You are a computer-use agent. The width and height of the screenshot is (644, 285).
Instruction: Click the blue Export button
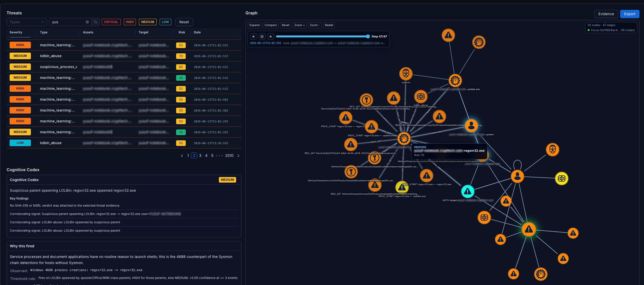click(x=630, y=14)
